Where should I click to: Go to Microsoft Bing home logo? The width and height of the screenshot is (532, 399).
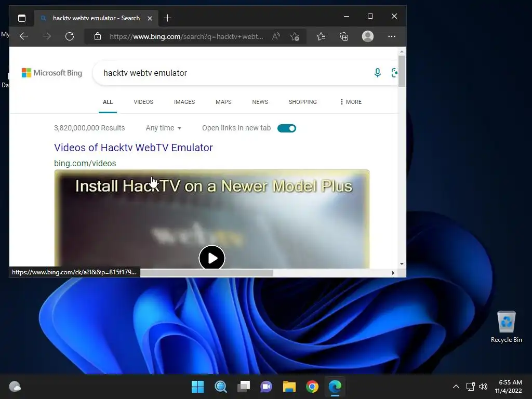point(52,73)
